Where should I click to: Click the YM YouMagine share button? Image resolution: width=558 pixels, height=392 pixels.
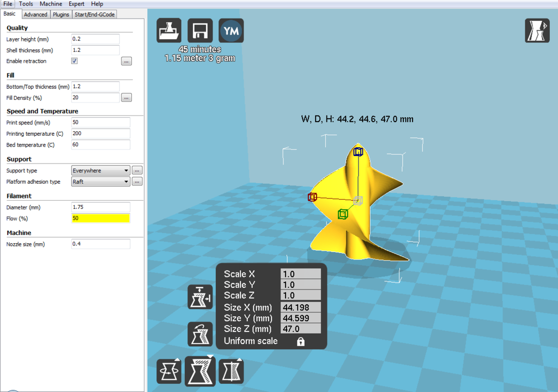coord(231,31)
